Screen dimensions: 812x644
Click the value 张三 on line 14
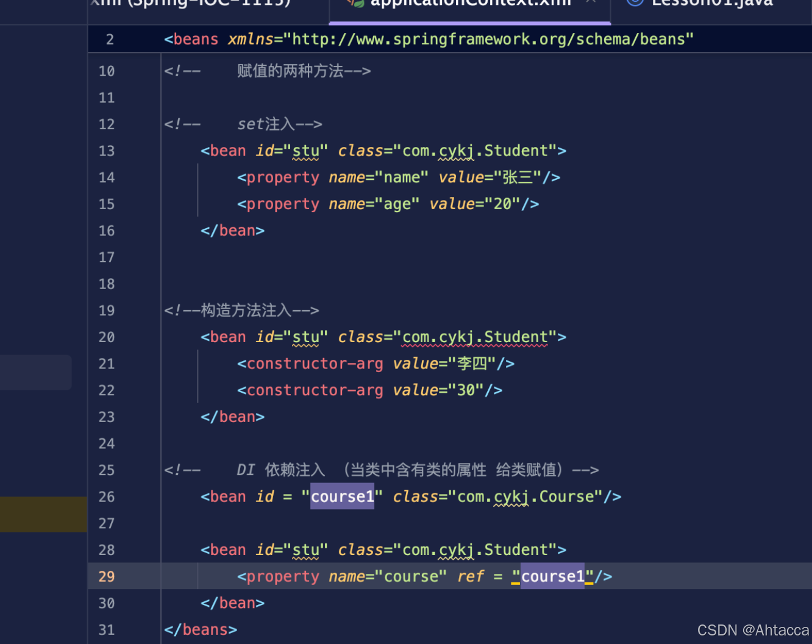(x=518, y=177)
